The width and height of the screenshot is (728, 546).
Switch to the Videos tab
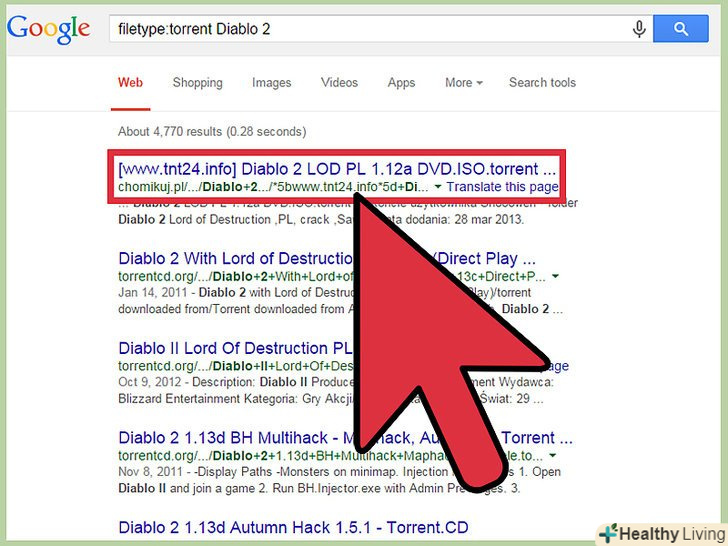point(339,83)
